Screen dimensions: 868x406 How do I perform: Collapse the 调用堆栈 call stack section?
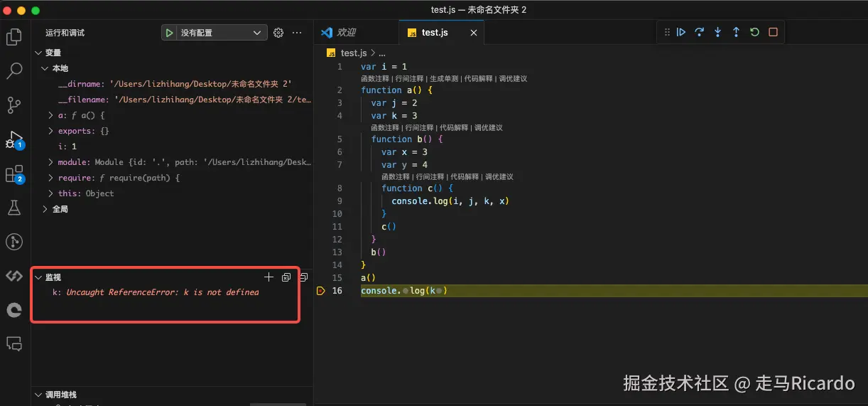coord(38,395)
